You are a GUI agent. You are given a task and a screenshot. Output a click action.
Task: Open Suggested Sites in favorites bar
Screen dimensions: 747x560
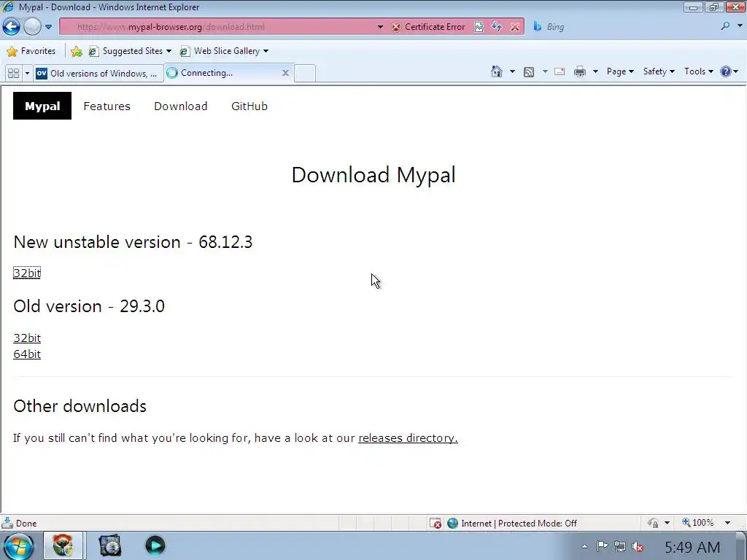point(130,51)
